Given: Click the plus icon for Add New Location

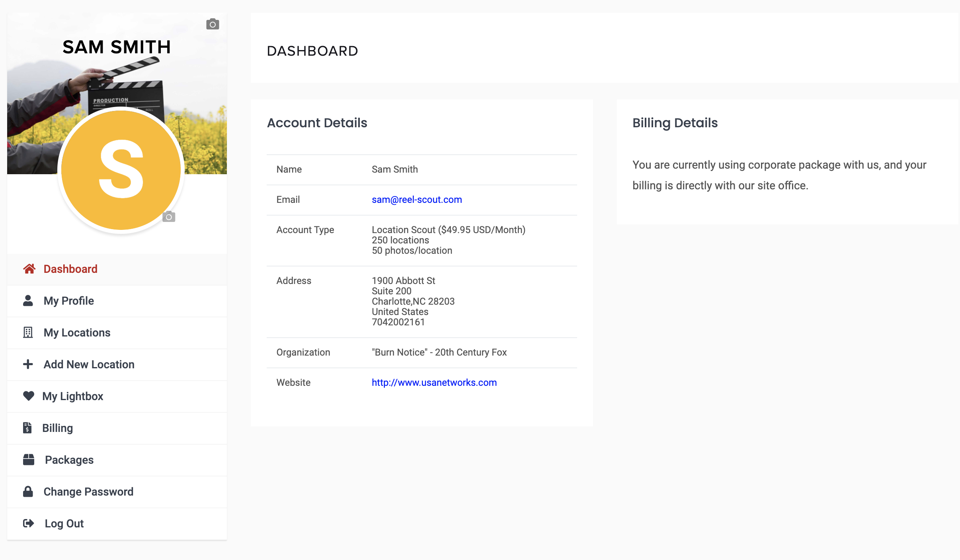Looking at the screenshot, I should click(x=28, y=364).
